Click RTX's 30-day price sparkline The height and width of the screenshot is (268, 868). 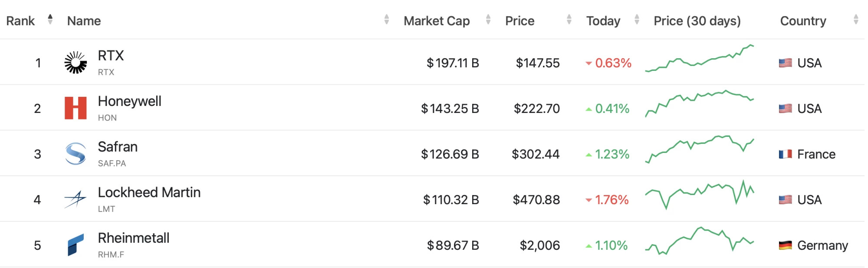(700, 58)
